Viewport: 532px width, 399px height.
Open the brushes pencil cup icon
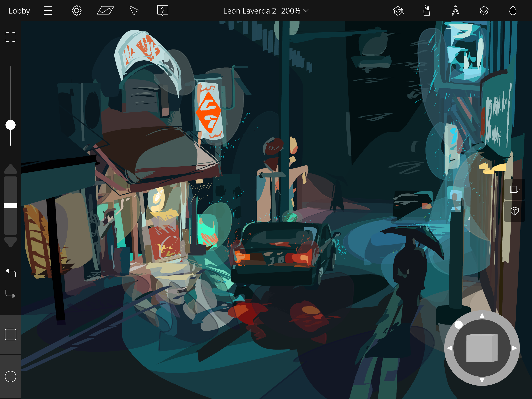click(427, 11)
